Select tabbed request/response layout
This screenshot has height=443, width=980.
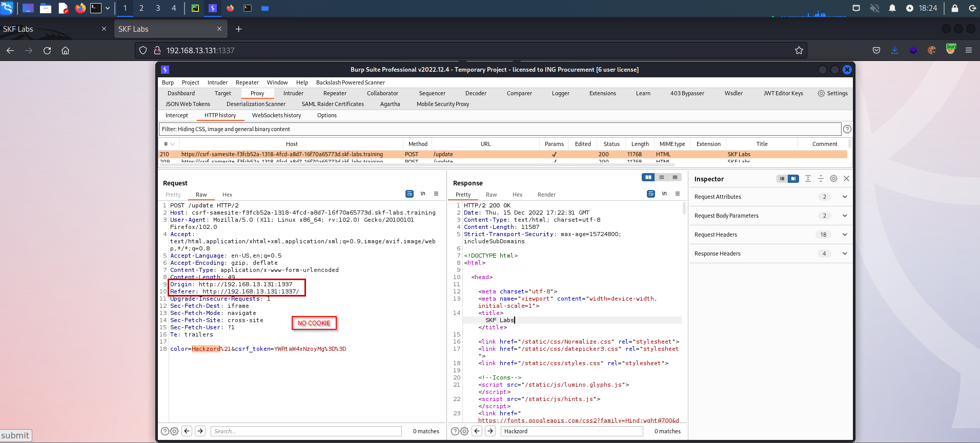pyautogui.click(x=675, y=177)
